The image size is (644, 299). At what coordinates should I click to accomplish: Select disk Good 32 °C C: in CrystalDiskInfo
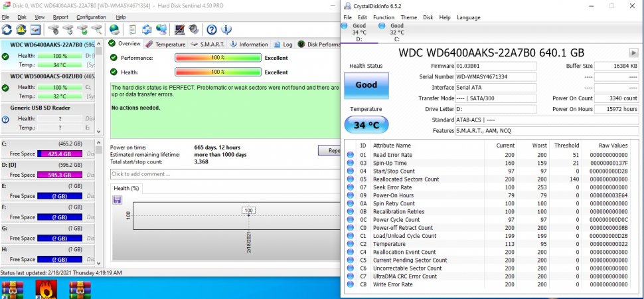396,32
